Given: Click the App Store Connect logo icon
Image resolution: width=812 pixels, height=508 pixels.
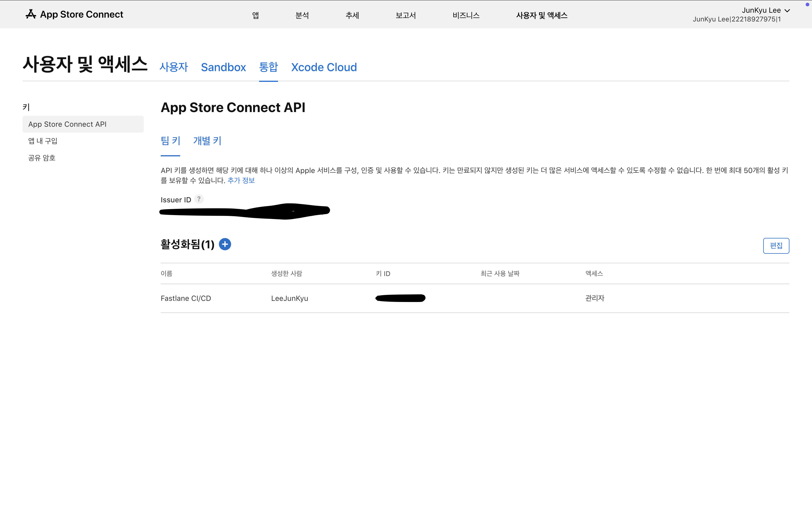Looking at the screenshot, I should (x=31, y=14).
